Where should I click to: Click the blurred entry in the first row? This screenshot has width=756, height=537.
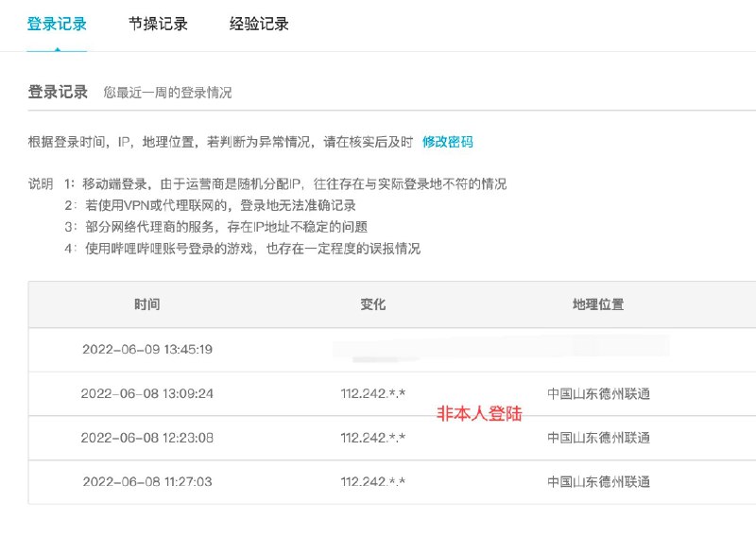[501, 348]
